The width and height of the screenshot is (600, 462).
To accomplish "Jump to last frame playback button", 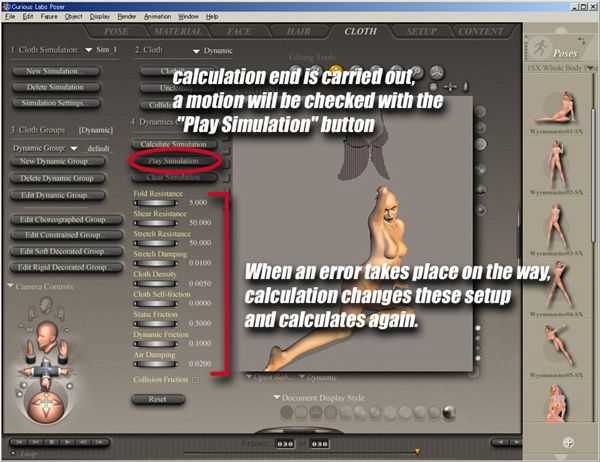I will tap(36, 442).
